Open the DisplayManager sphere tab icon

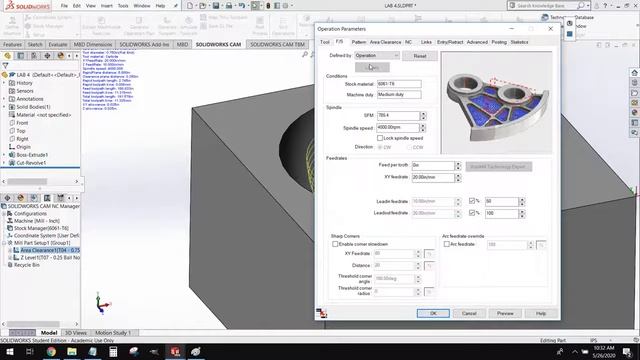60,56
